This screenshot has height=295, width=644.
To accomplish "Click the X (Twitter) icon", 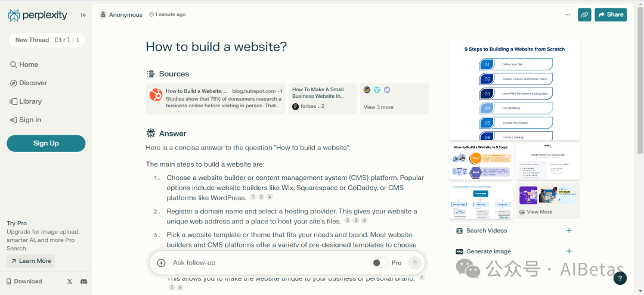I will pos(70,281).
